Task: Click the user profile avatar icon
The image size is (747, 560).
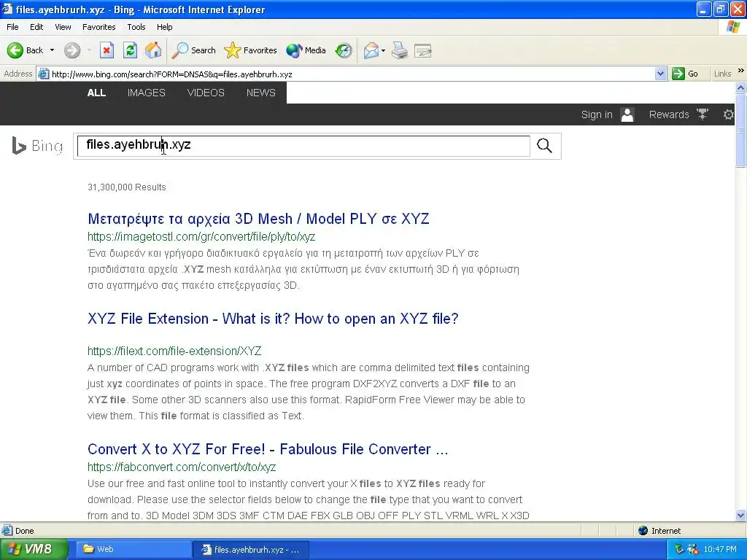Action: pyautogui.click(x=627, y=114)
